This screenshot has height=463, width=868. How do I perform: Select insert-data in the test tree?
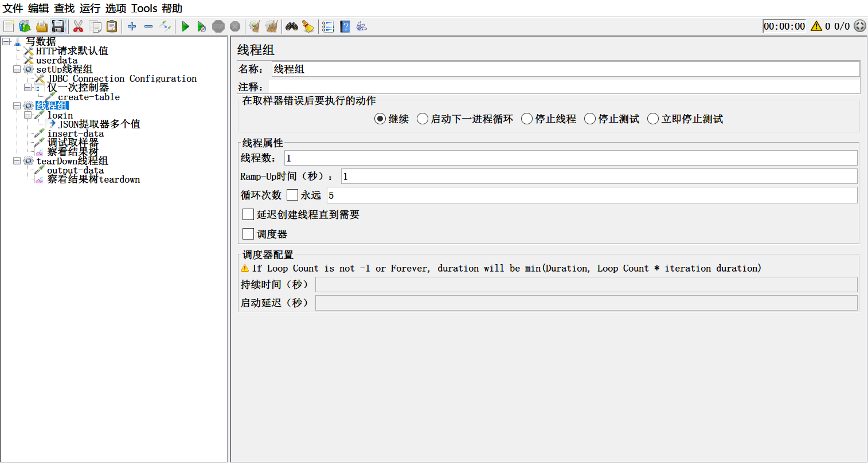click(x=75, y=134)
